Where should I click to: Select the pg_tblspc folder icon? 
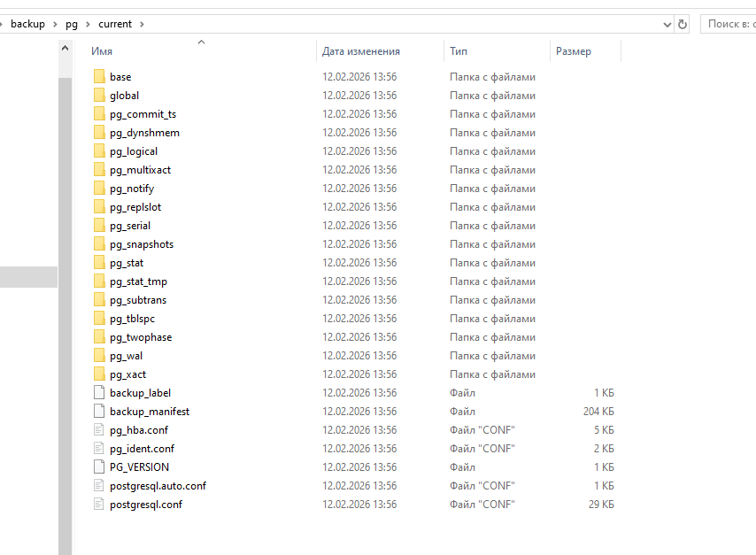(x=99, y=319)
